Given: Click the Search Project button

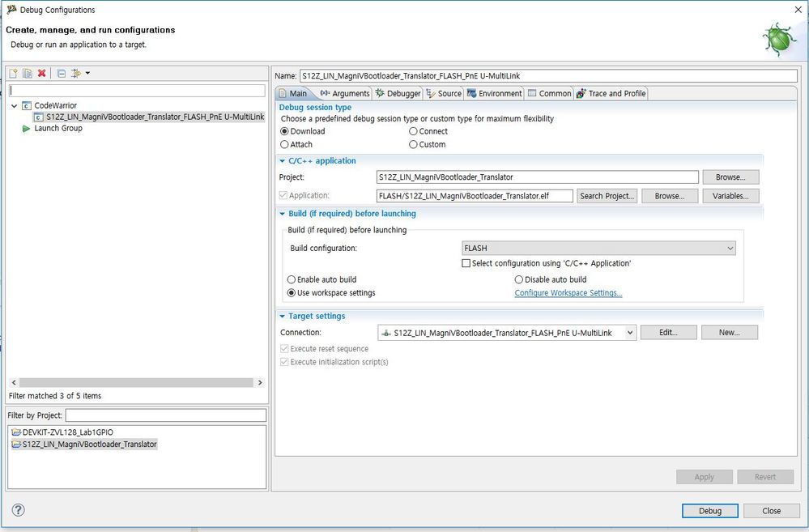Looking at the screenshot, I should (607, 196).
